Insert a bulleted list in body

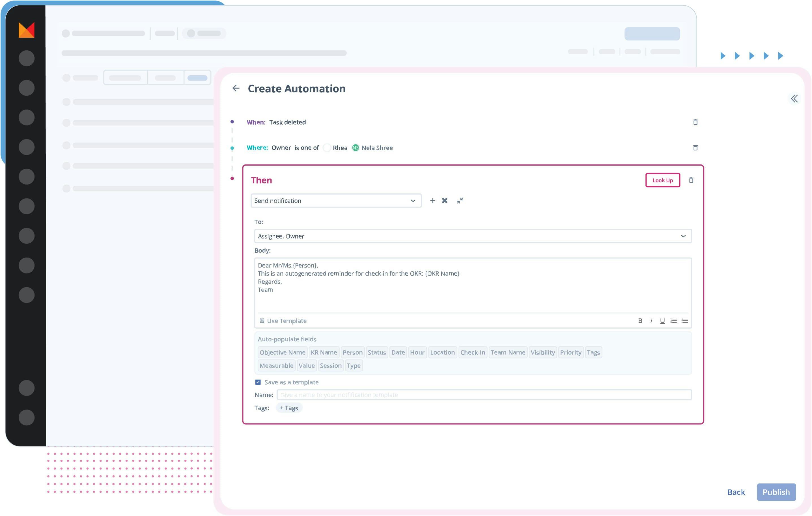(684, 321)
